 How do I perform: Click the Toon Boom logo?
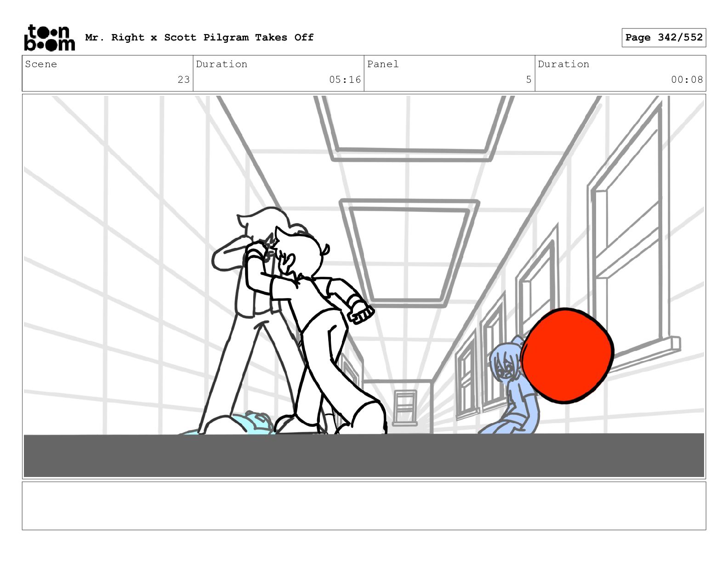49,38
